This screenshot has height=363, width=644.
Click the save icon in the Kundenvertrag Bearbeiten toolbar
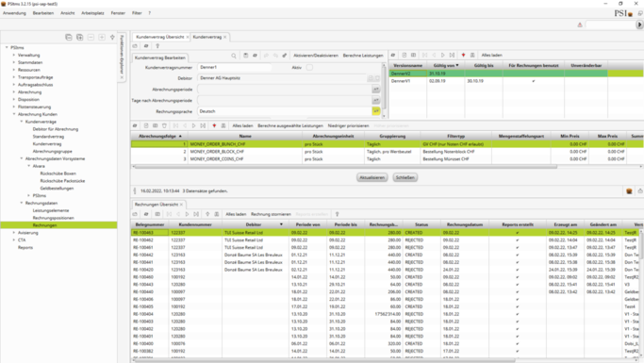click(245, 56)
